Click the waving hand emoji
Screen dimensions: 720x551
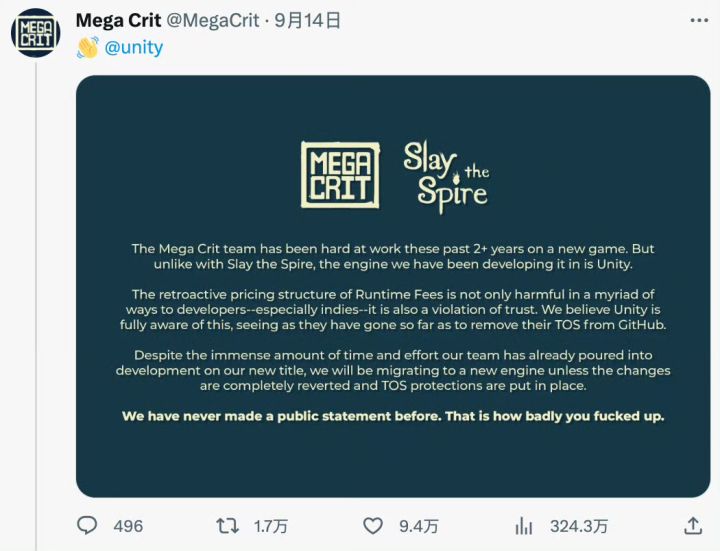point(88,47)
